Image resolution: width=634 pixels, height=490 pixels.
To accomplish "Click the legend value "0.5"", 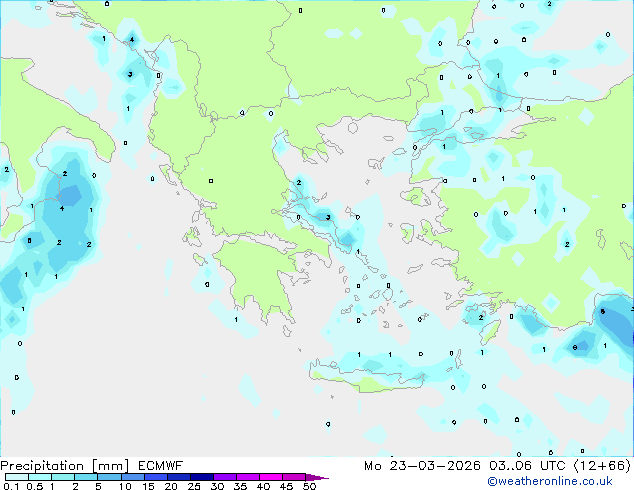I will click(x=35, y=486).
